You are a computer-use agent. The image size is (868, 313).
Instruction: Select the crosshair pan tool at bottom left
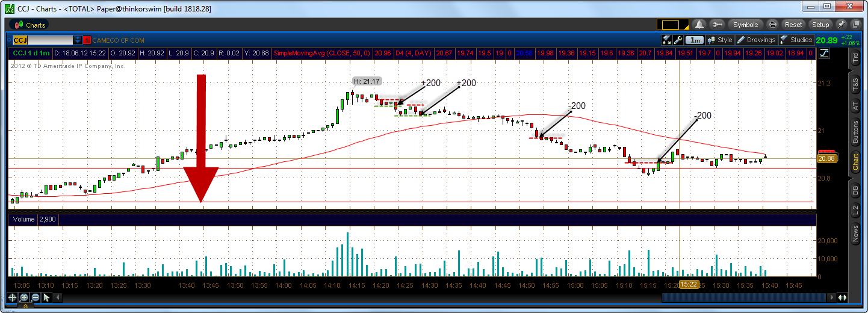[13, 297]
